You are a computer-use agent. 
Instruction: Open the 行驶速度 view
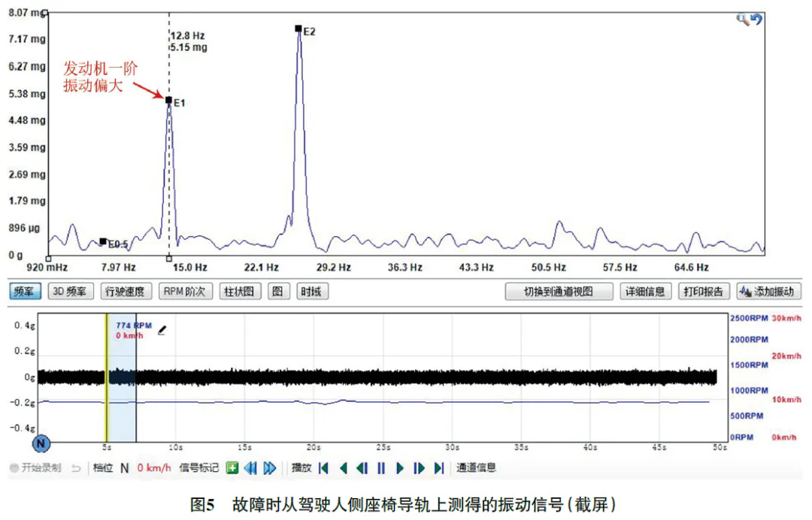tap(125, 292)
